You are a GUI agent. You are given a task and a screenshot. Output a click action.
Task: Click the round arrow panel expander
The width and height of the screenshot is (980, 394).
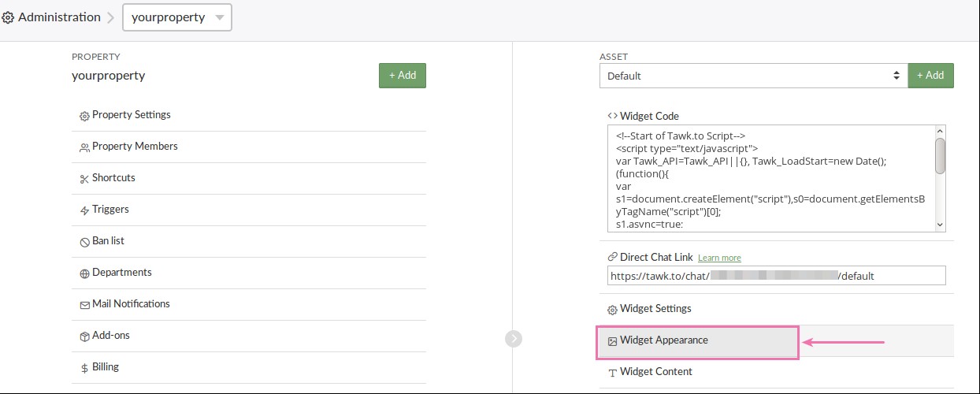514,338
